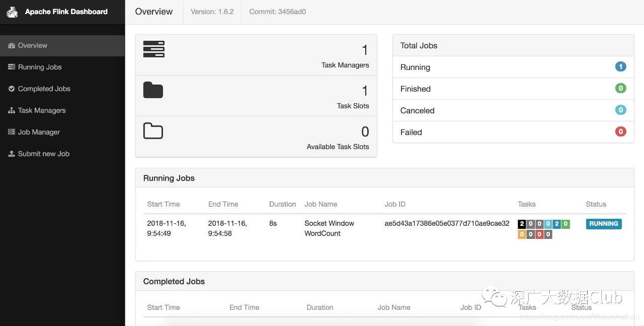Click job ID ae5d43a17386e05e0377d710ae9cae32
The height and width of the screenshot is (326, 644).
pos(447,223)
